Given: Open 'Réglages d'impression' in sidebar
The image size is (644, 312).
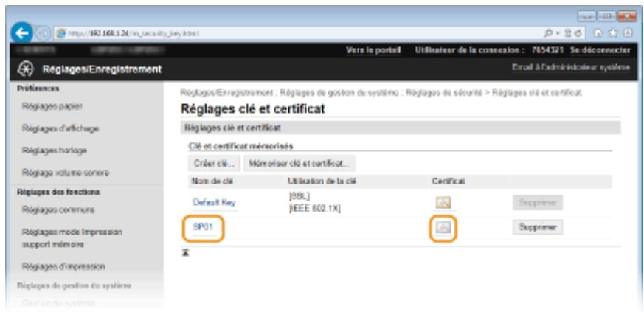Looking at the screenshot, I should coord(63,267).
